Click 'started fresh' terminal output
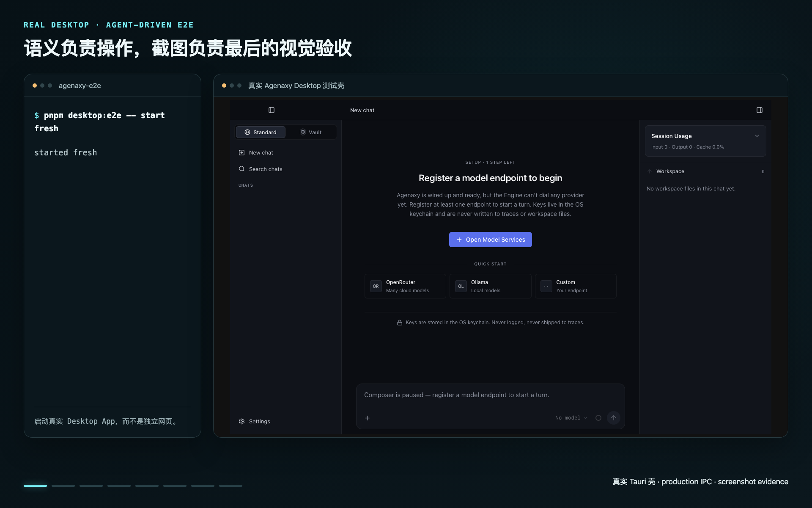Viewport: 812px width, 508px height. (66, 152)
